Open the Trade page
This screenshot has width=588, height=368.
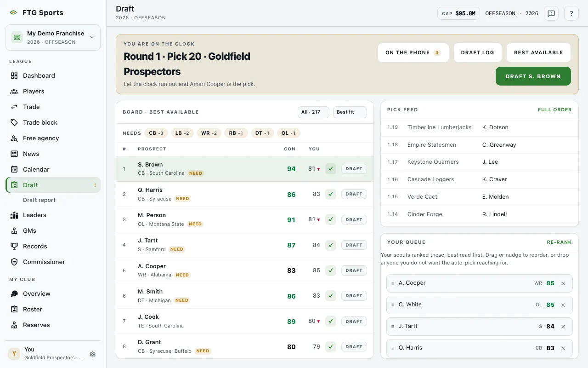coord(53,107)
